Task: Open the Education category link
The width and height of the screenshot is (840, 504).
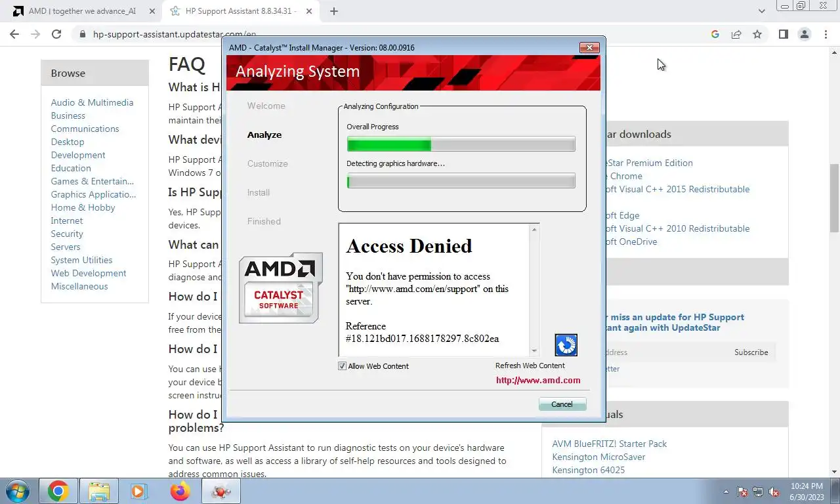Action: click(x=71, y=168)
